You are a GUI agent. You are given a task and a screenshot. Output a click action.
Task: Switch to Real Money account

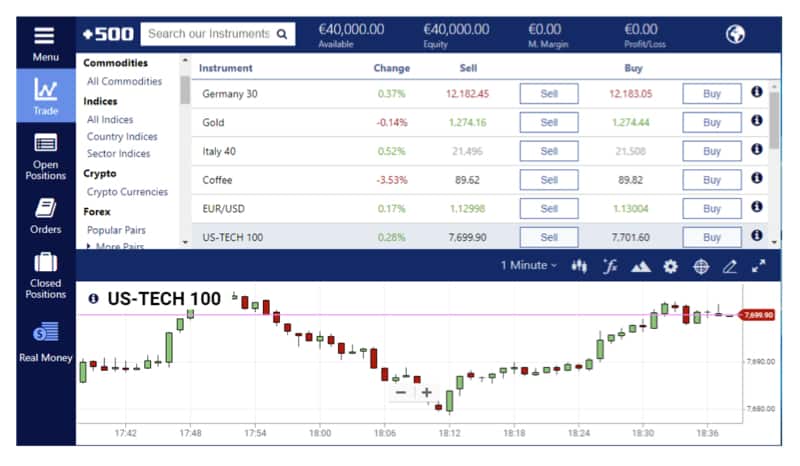coord(46,341)
